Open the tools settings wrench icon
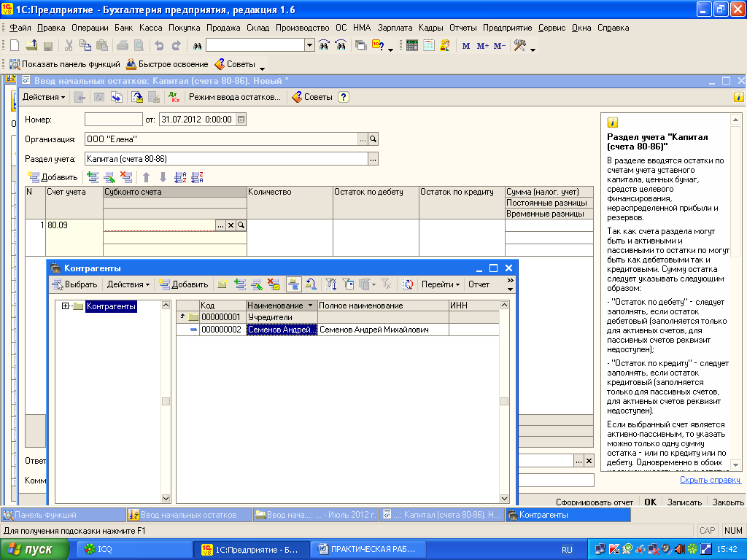 click(x=519, y=46)
